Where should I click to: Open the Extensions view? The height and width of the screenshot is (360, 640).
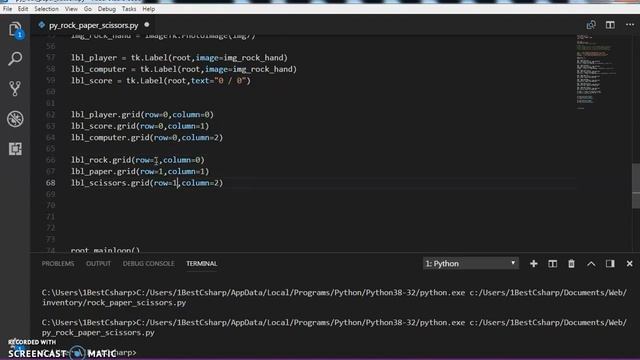15,149
